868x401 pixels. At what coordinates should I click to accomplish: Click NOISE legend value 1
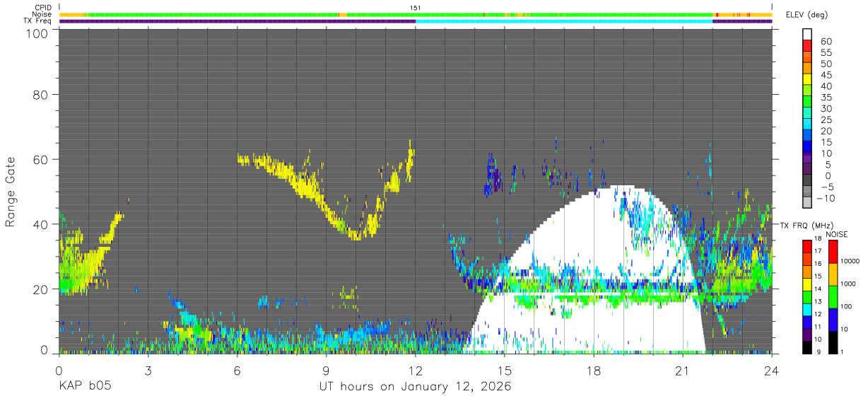pos(843,351)
